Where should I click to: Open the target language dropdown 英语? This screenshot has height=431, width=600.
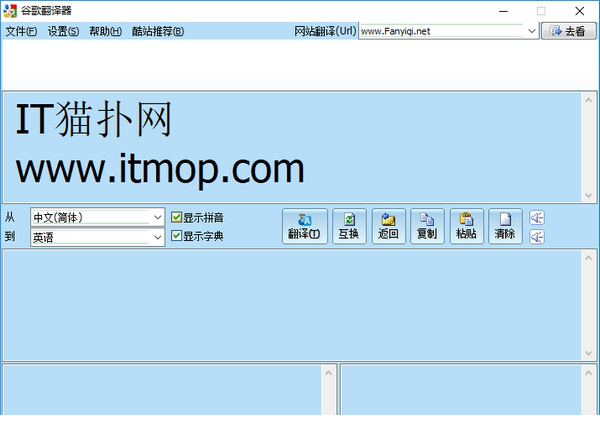click(x=98, y=237)
